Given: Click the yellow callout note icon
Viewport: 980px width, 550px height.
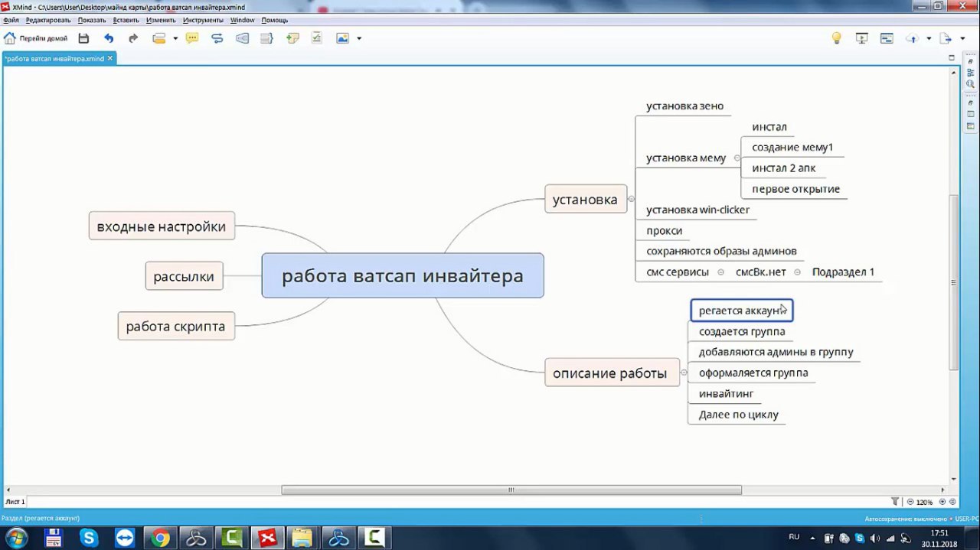Looking at the screenshot, I should click(192, 38).
